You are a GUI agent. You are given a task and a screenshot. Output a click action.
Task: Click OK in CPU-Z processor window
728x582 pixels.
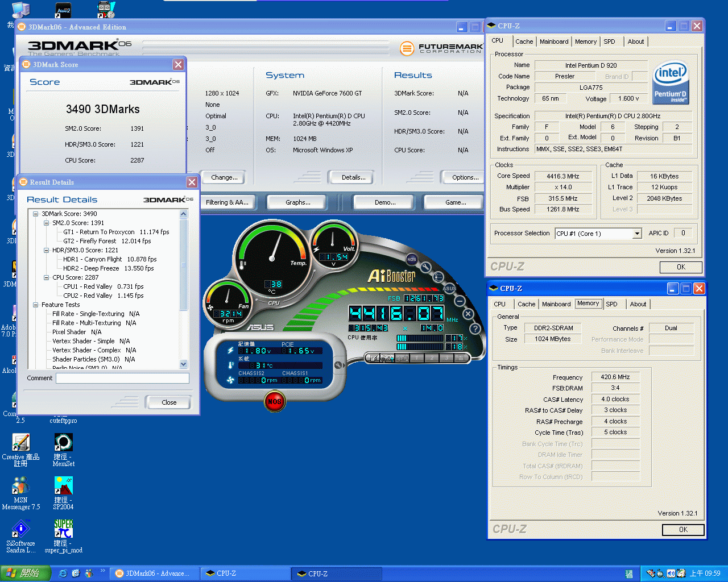(x=681, y=267)
